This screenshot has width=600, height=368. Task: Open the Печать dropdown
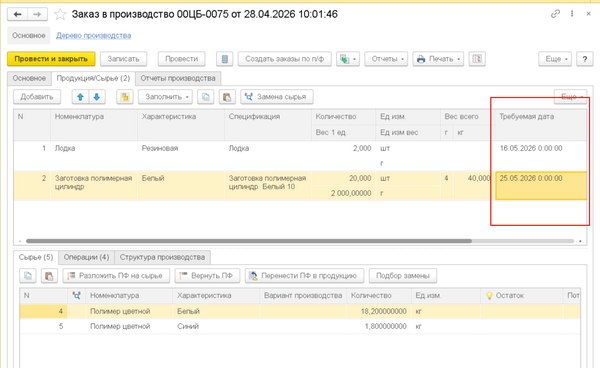point(438,59)
